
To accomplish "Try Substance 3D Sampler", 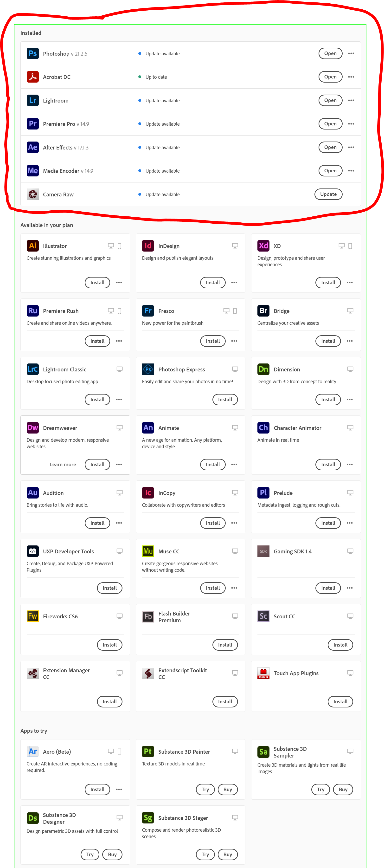I will (x=321, y=790).
